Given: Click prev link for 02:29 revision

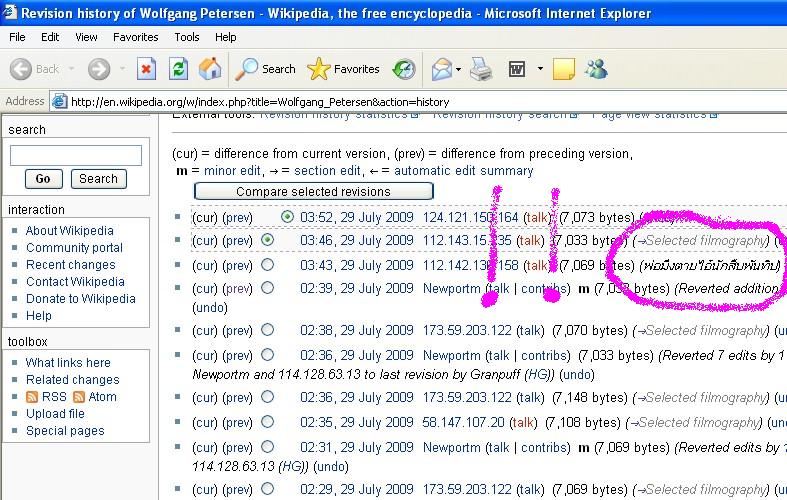Looking at the screenshot, I should point(237,489).
